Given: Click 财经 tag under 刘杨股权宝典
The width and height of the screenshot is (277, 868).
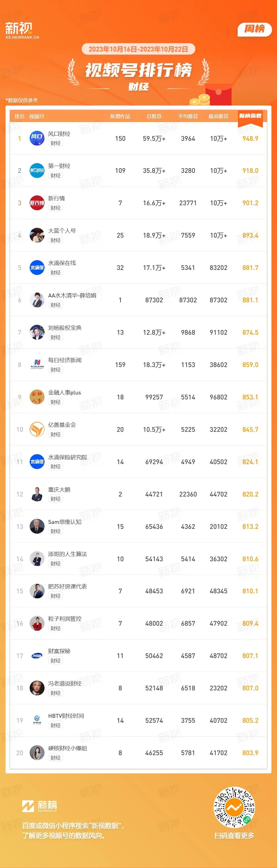Looking at the screenshot, I should [x=56, y=337].
